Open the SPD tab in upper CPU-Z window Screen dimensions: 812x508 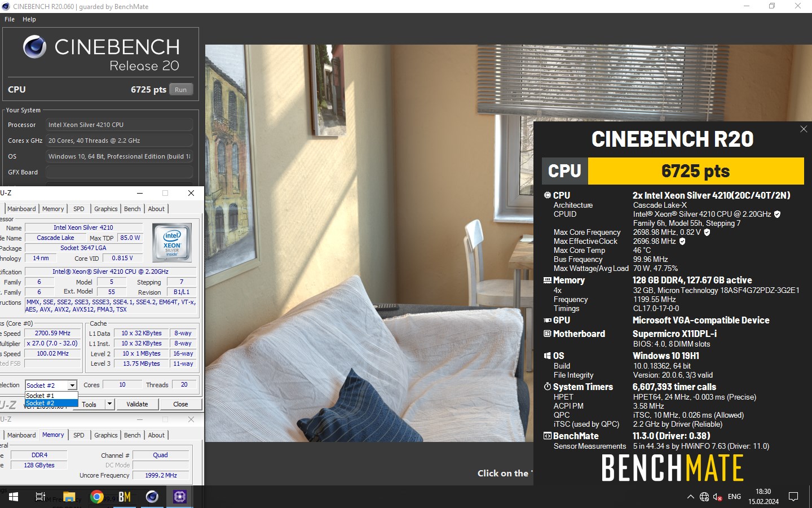(79, 209)
